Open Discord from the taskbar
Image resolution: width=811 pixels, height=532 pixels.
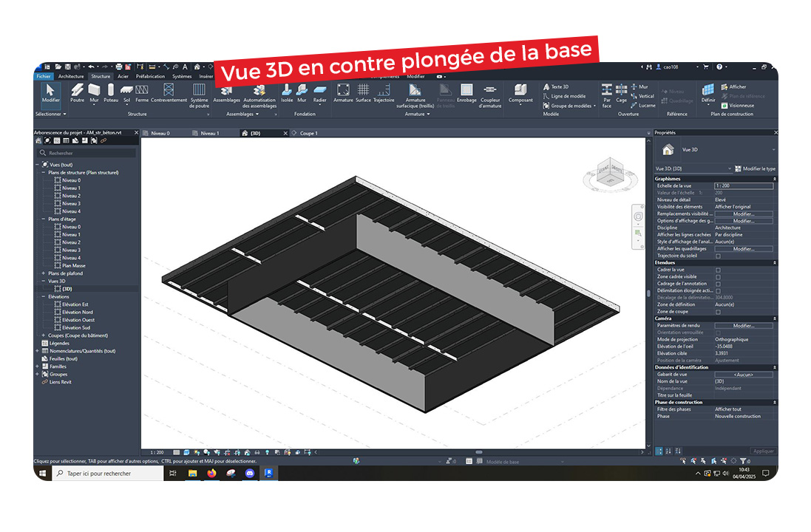tap(250, 473)
